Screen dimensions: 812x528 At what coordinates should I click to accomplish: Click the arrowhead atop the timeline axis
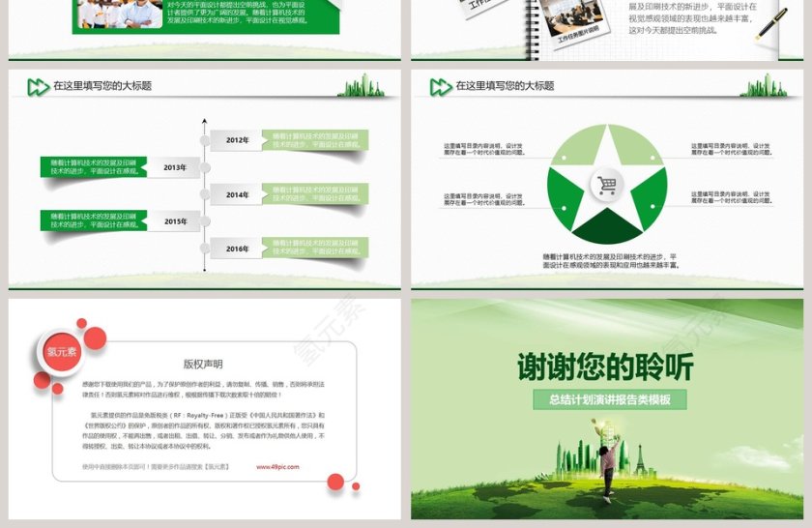tap(205, 121)
